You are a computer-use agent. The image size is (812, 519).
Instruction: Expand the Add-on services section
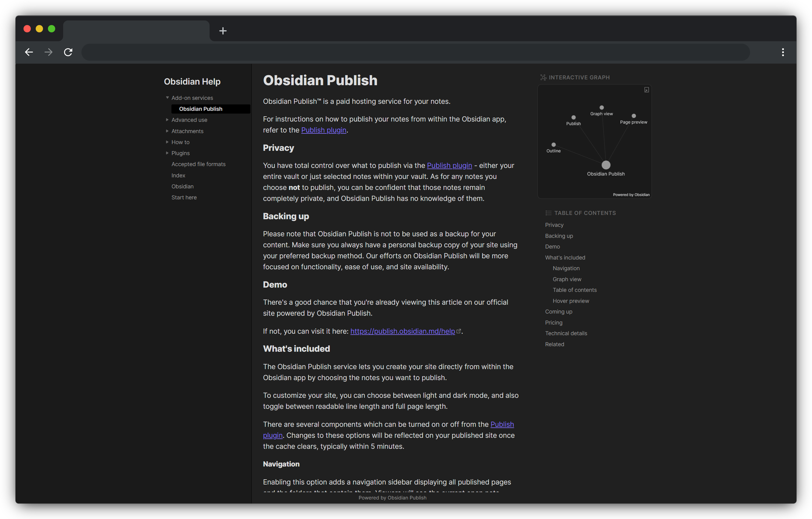[x=168, y=97]
